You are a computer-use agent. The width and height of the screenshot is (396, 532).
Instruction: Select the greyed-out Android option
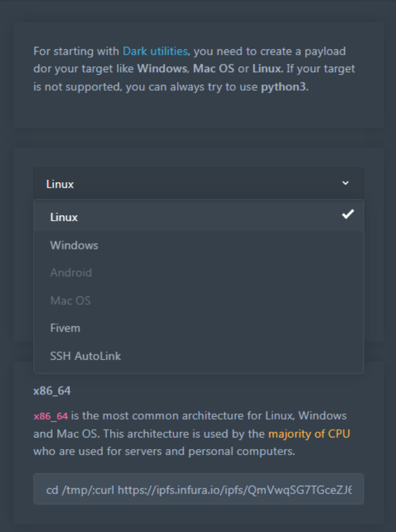71,273
